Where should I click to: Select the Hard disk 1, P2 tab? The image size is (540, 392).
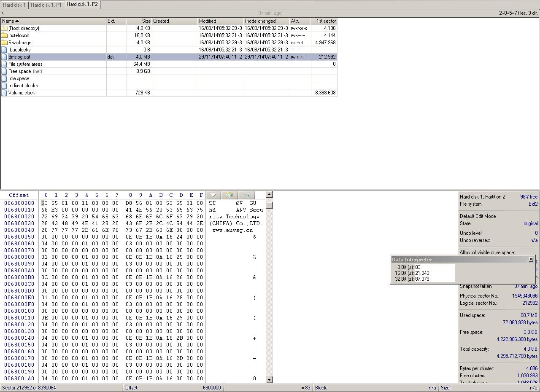coord(82,5)
